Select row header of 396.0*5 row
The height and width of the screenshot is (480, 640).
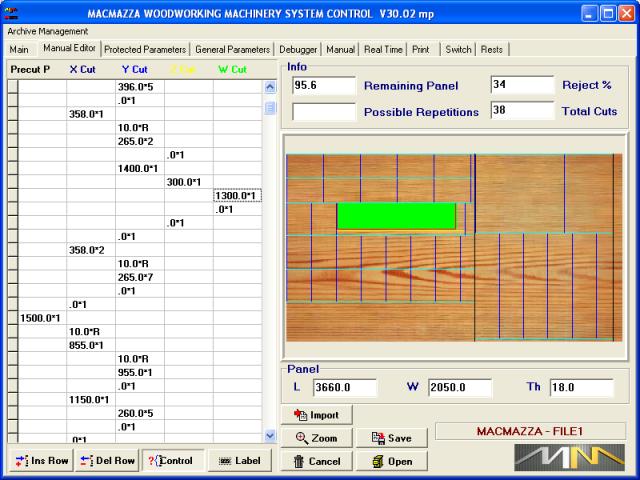coord(13,87)
